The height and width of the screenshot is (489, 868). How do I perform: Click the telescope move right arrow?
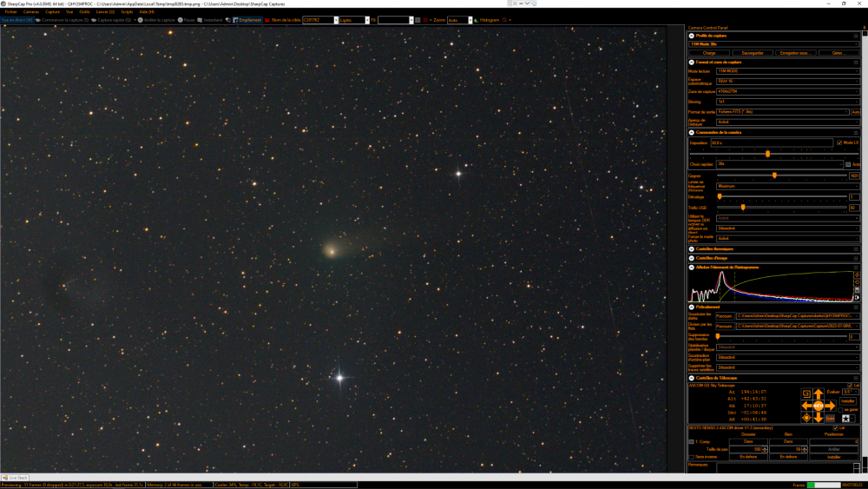tap(830, 406)
